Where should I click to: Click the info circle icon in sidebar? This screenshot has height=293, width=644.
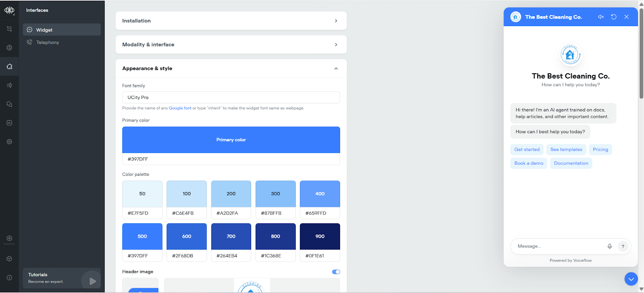click(9, 277)
